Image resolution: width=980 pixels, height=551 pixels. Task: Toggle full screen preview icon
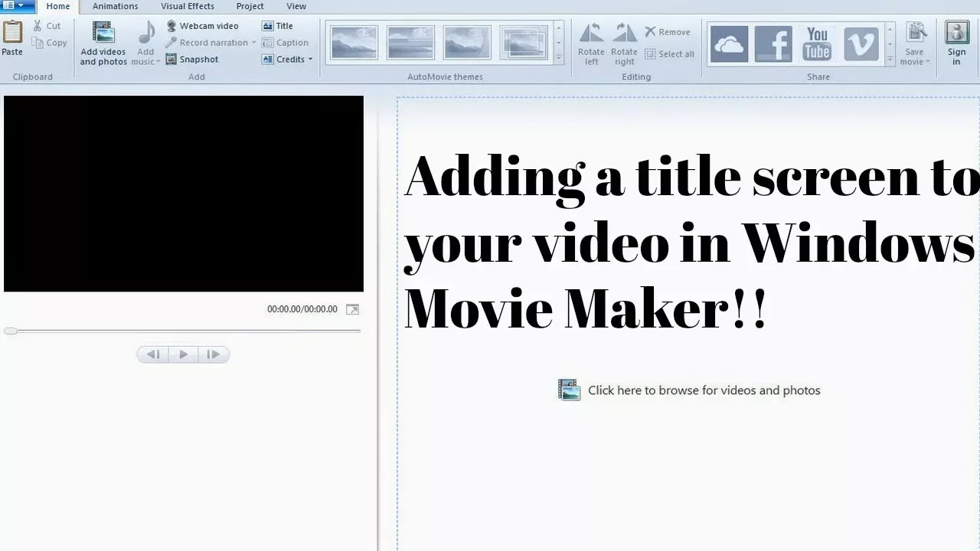click(352, 309)
